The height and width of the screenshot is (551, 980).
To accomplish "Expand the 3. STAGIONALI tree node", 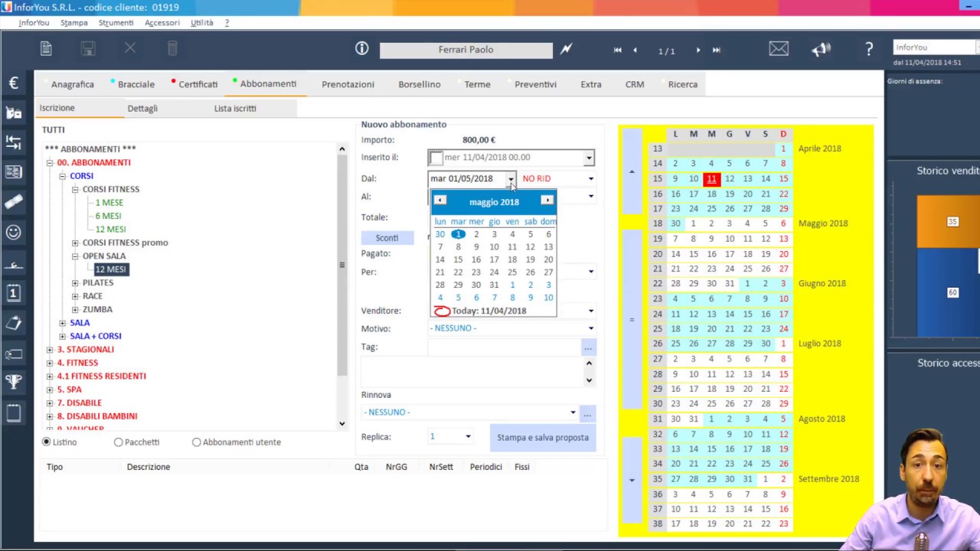I will (50, 350).
